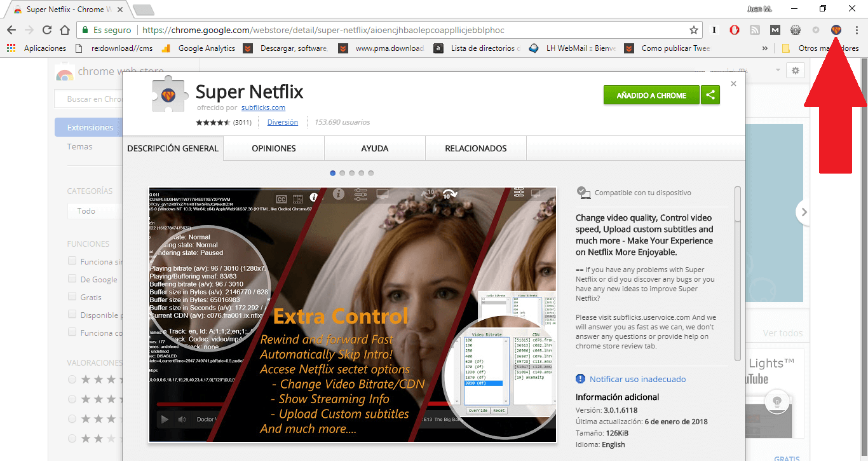Viewport: 868px width, 461px height.
Task: Open the Aplicaciones apps grid bookmark
Action: pyautogui.click(x=36, y=48)
